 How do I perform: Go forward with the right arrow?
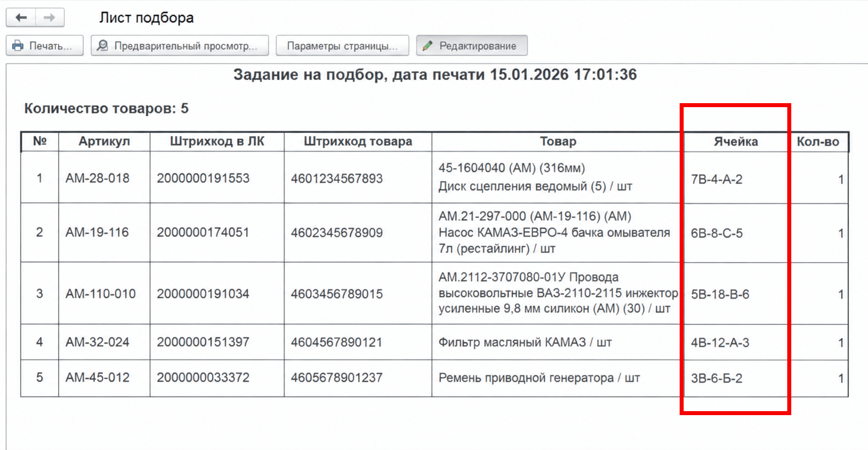[x=49, y=17]
